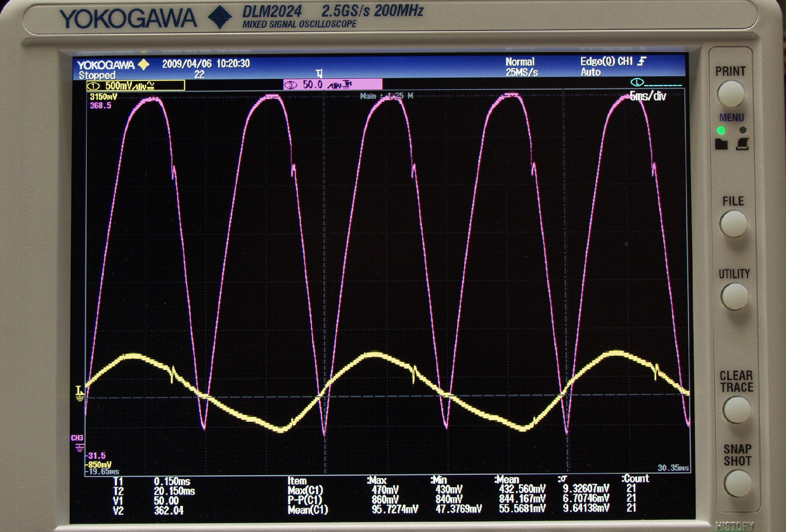
Task: Click the green MENU indicator light
Action: pyautogui.click(x=721, y=130)
